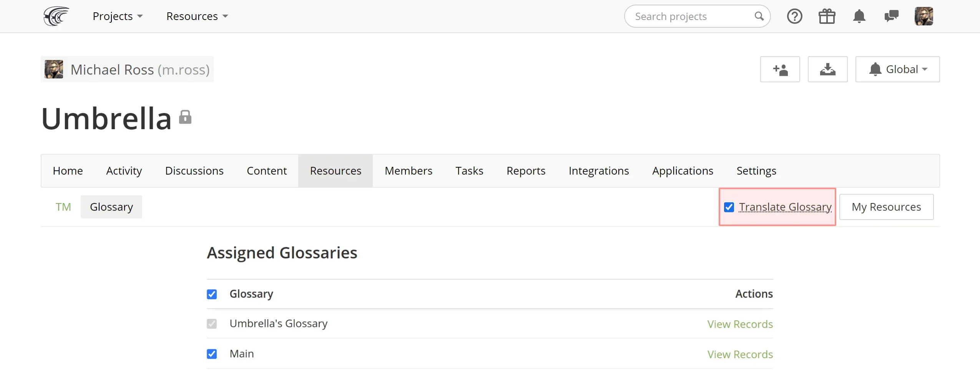This screenshot has width=980, height=380.
Task: Open the notifications bell icon
Action: coord(859,17)
